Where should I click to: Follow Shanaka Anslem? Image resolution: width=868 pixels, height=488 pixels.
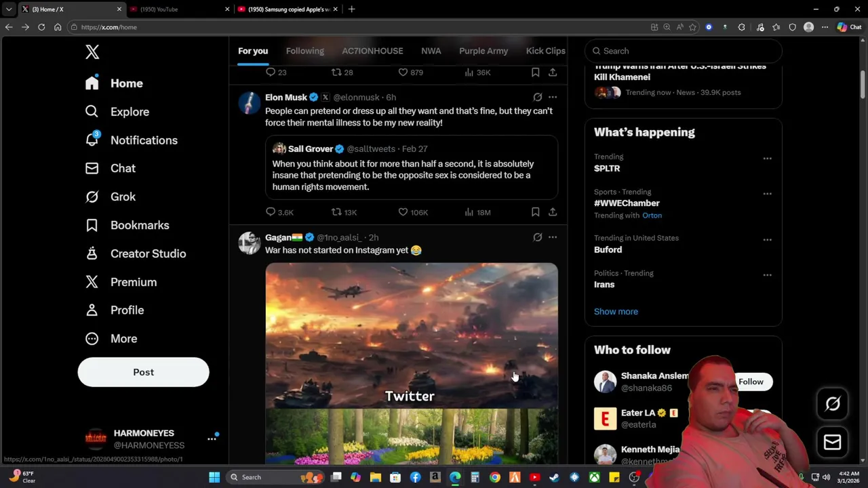pyautogui.click(x=751, y=382)
